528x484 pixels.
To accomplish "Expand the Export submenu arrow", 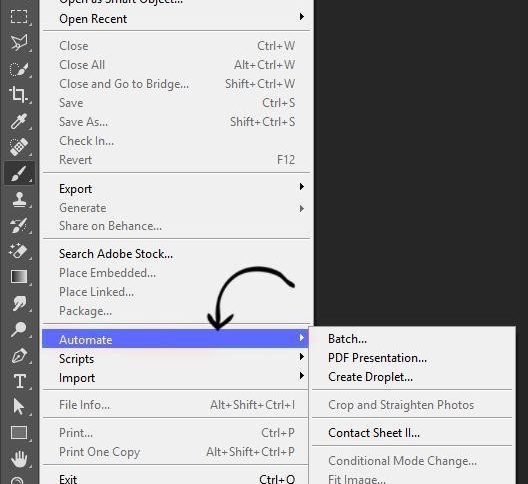I will tap(302, 187).
